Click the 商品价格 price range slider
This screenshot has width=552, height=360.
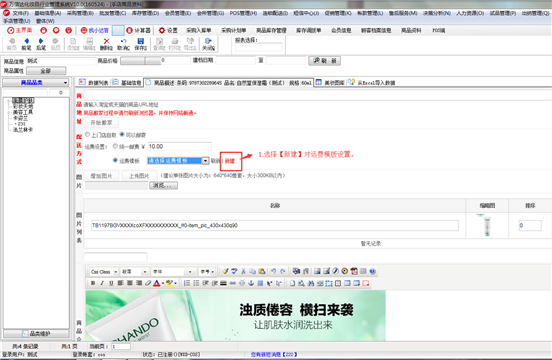(x=140, y=61)
